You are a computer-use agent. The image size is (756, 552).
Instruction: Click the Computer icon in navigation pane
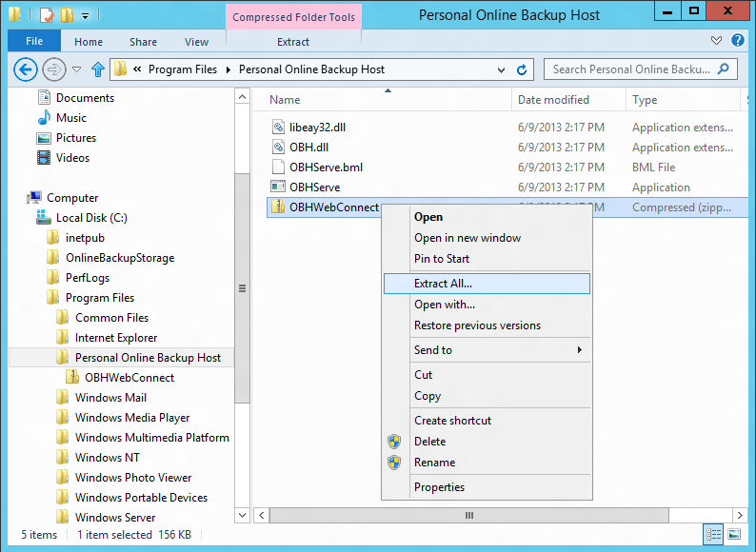point(33,198)
